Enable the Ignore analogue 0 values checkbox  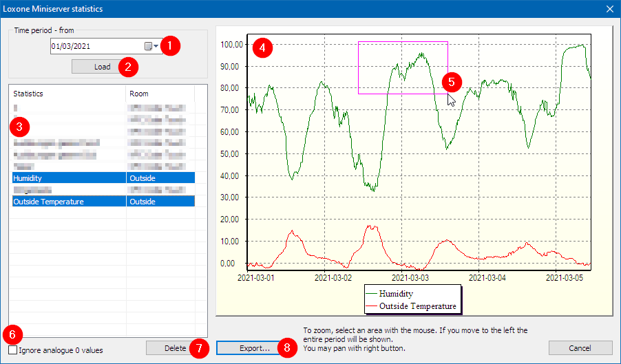point(13,350)
